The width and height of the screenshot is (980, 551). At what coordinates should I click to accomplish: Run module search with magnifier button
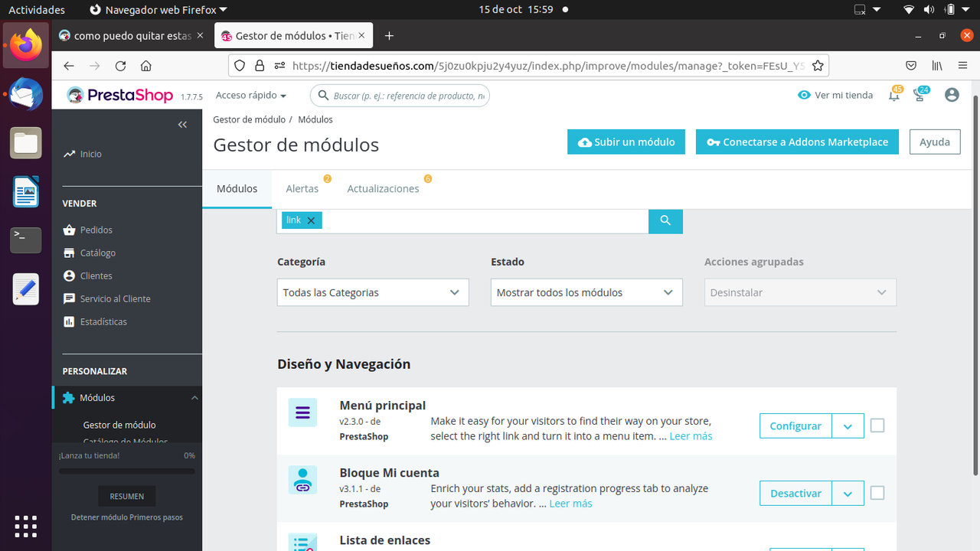click(x=665, y=220)
